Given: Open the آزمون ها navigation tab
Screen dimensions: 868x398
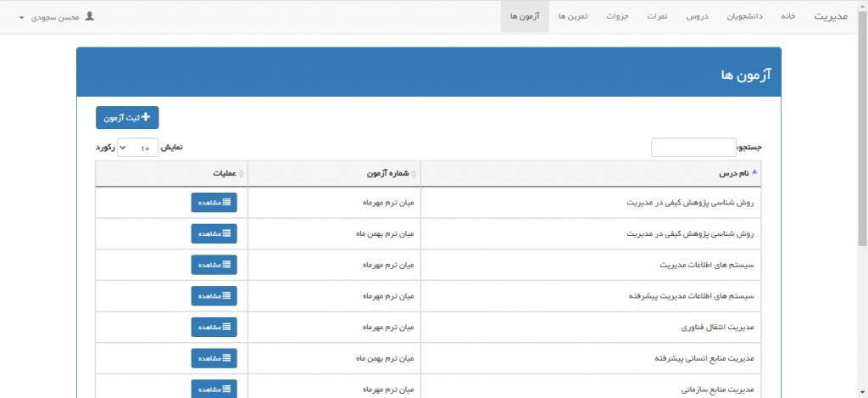Looking at the screenshot, I should (x=525, y=16).
